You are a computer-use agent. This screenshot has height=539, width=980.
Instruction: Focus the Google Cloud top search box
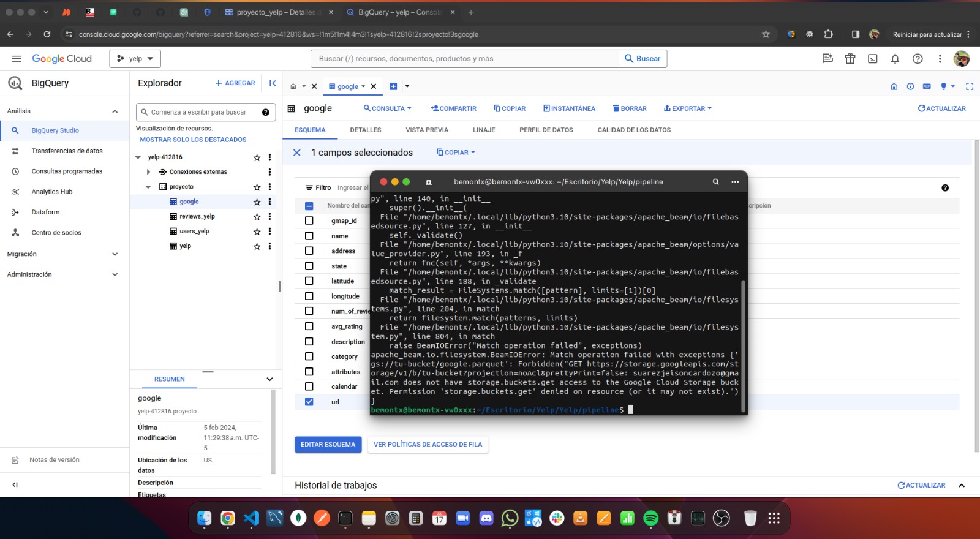coord(466,59)
